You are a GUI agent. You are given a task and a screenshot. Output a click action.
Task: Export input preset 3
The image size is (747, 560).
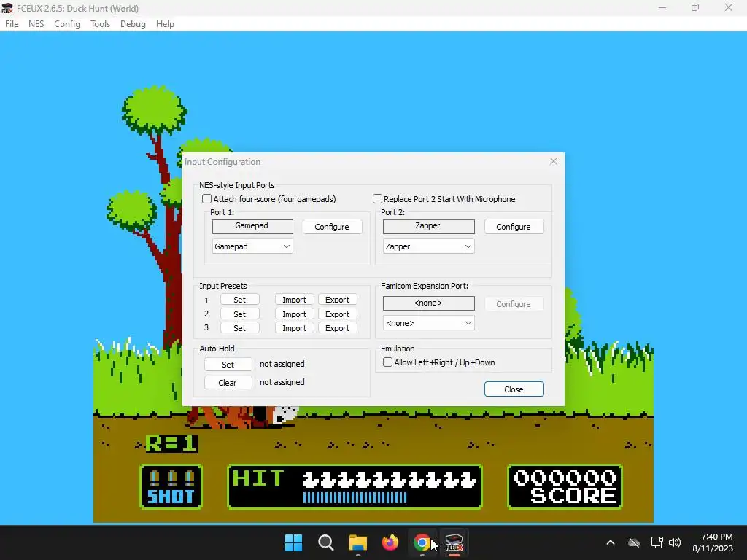tap(337, 327)
